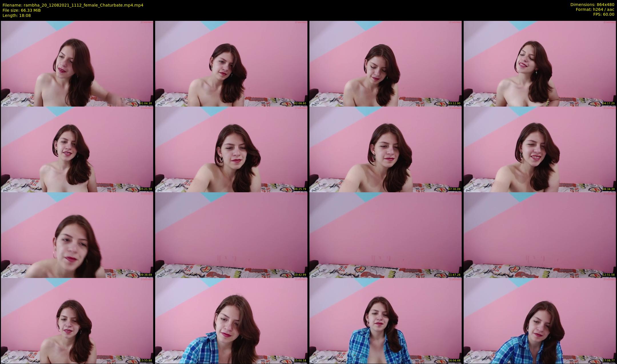Select the plaid shirt frame at 15:00.18

click(231, 321)
